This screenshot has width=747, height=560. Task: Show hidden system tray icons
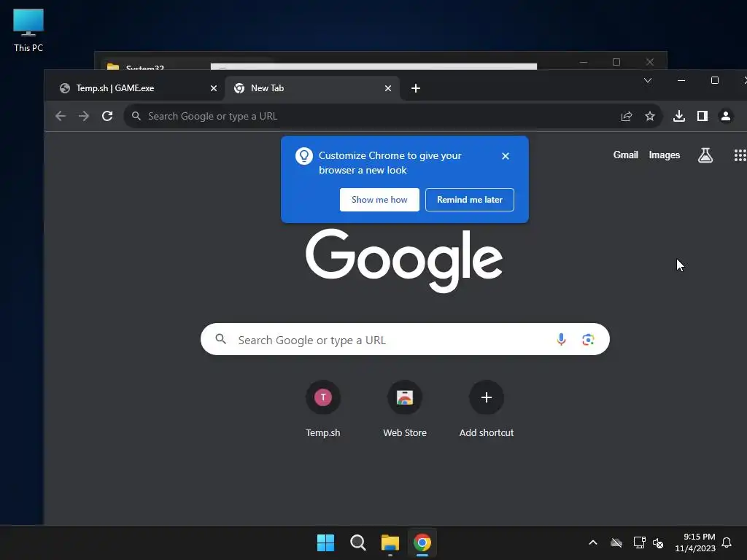(x=592, y=542)
